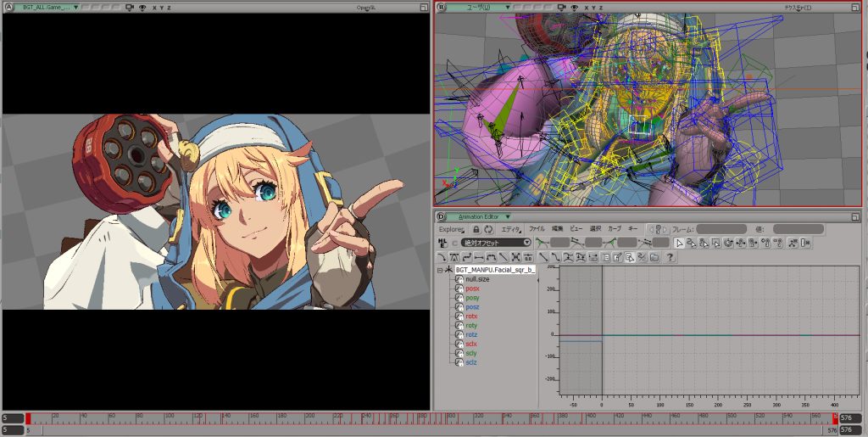Viewport: 868px width, 437px height.
Task: Select BGT_MANPU.Facial_sqr_b_ tree item
Action: 495,270
